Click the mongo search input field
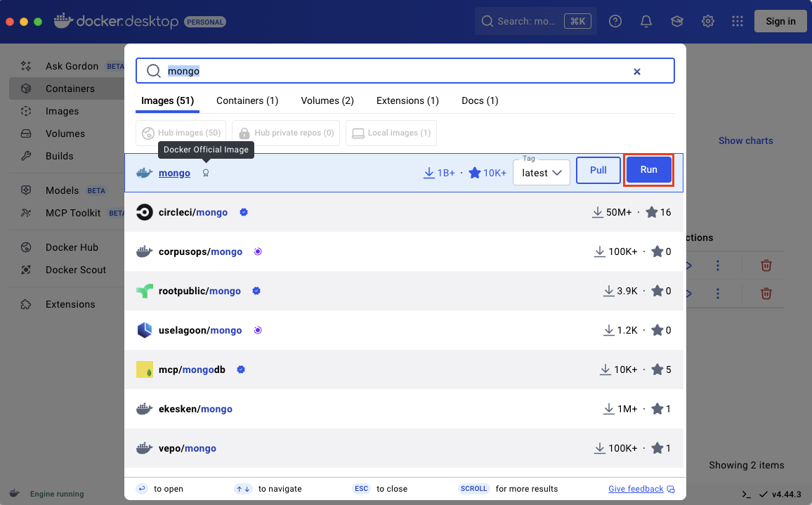This screenshot has width=812, height=505. click(x=405, y=70)
